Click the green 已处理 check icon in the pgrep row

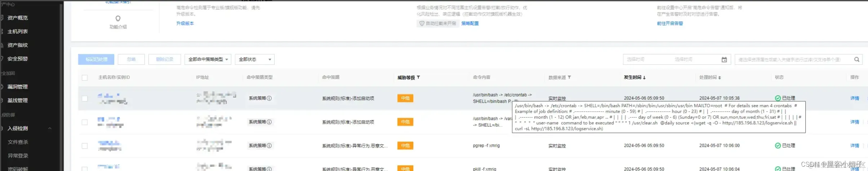coord(778,146)
